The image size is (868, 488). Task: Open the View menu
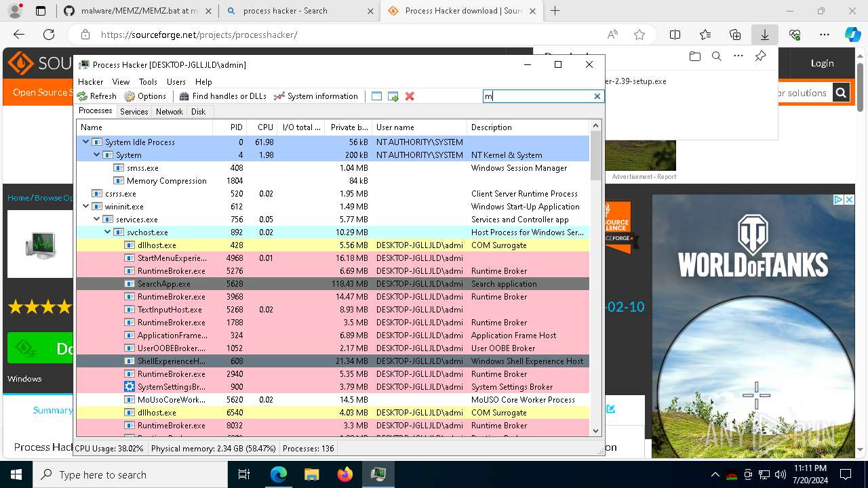(x=121, y=81)
